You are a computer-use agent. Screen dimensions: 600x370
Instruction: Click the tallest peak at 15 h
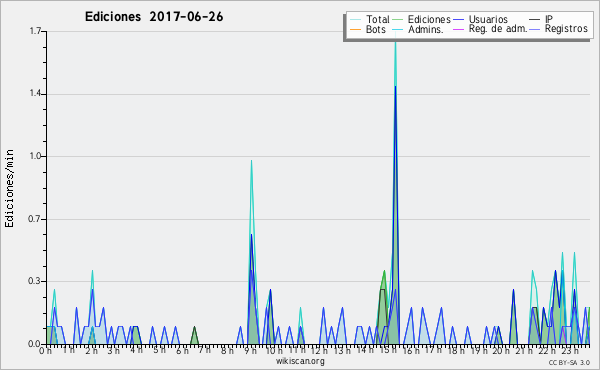click(x=395, y=34)
